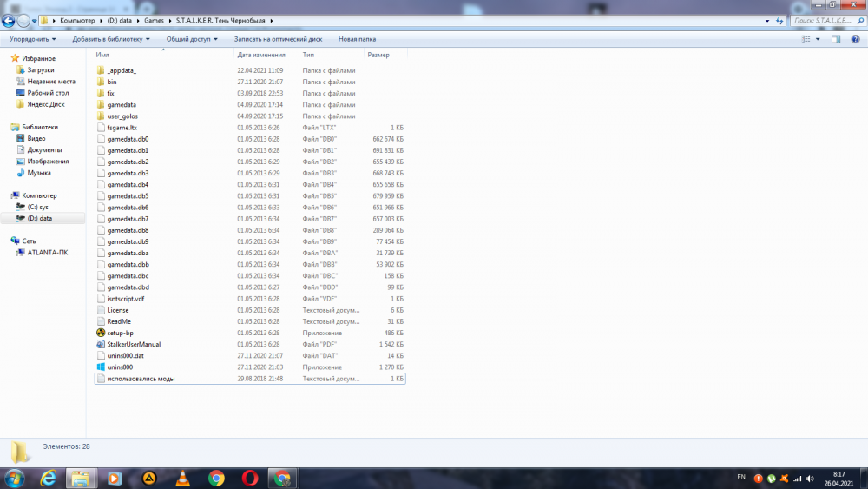Open VLC media player from the taskbar

click(182, 478)
